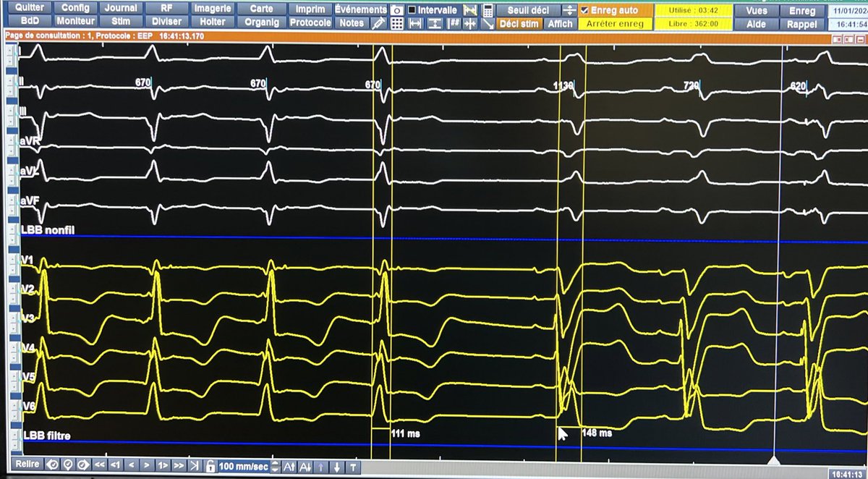Click the vertical expand arrows beside Seuil déci
The image size is (868, 479).
pos(570,10)
